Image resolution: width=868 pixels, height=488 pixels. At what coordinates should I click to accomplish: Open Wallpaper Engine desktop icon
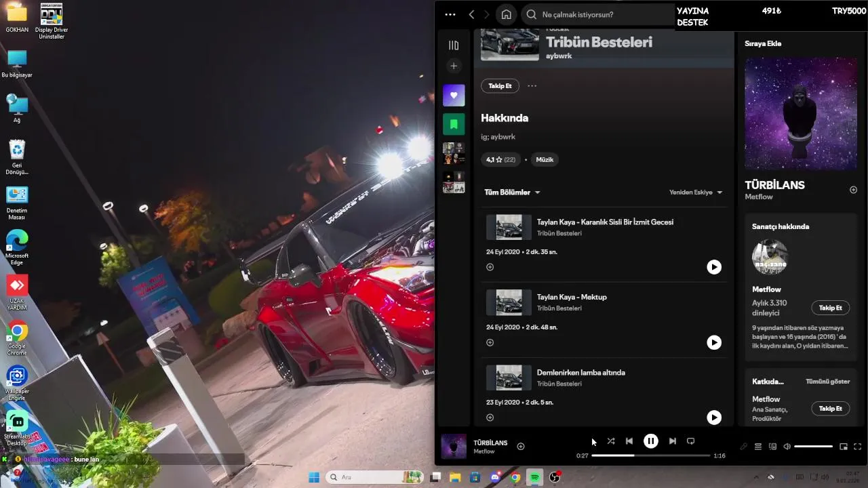pos(17,383)
